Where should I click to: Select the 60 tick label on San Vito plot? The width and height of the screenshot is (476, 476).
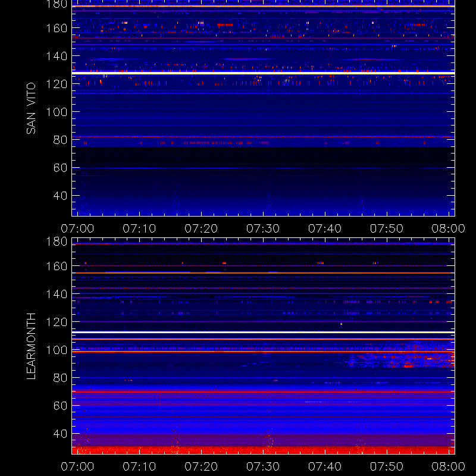pyautogui.click(x=60, y=168)
